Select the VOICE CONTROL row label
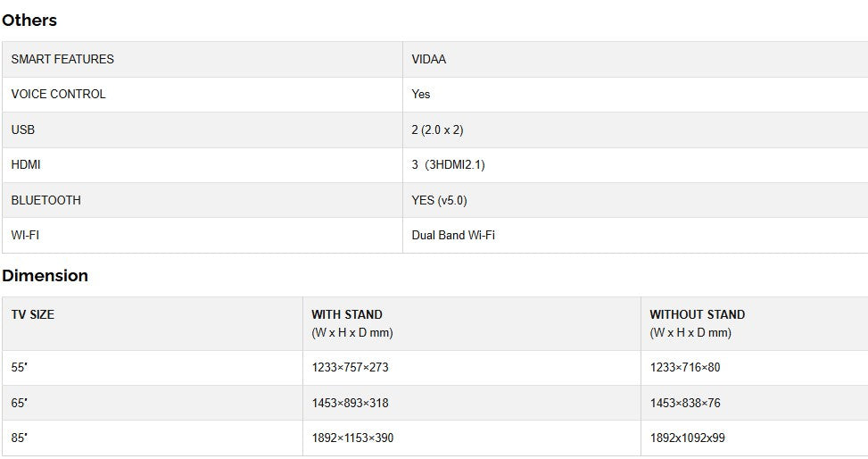868x459 pixels. click(58, 94)
